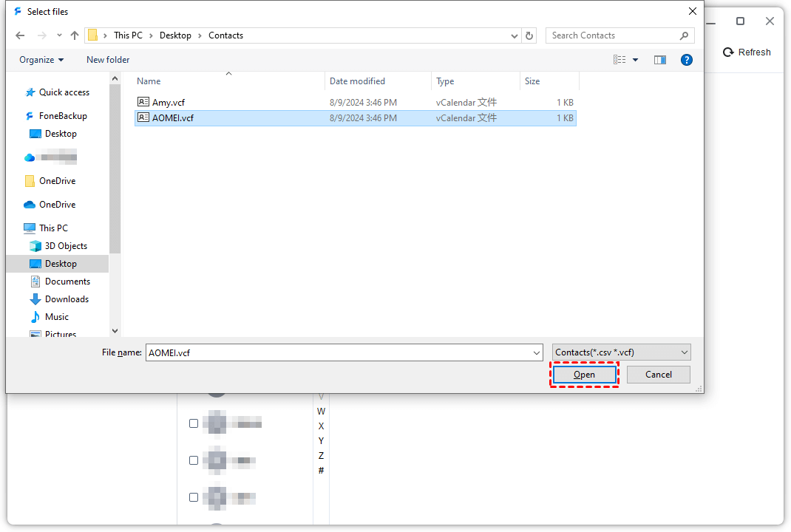Click the Cancel button
This screenshot has width=791, height=532.
pyautogui.click(x=659, y=375)
